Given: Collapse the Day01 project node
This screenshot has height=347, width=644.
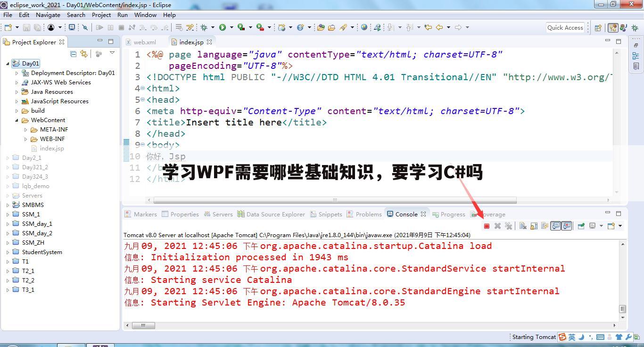Looking at the screenshot, I should click(8, 63).
